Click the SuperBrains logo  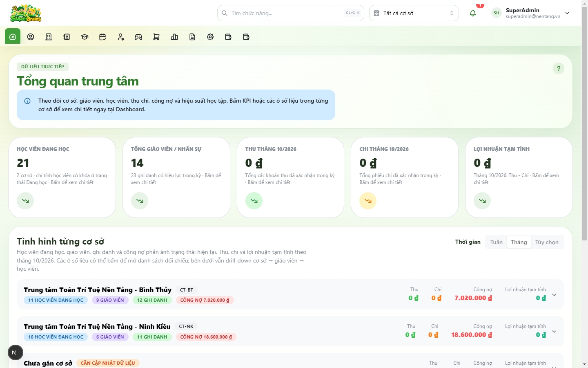pos(26,13)
